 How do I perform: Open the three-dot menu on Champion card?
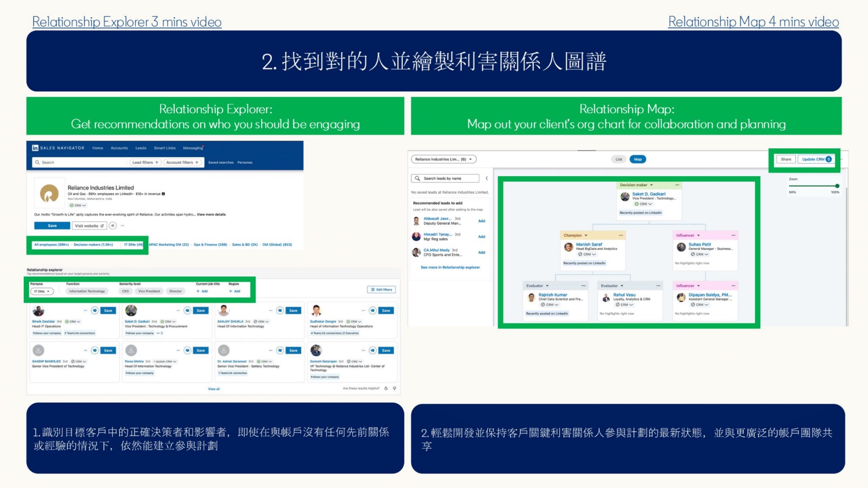point(621,235)
